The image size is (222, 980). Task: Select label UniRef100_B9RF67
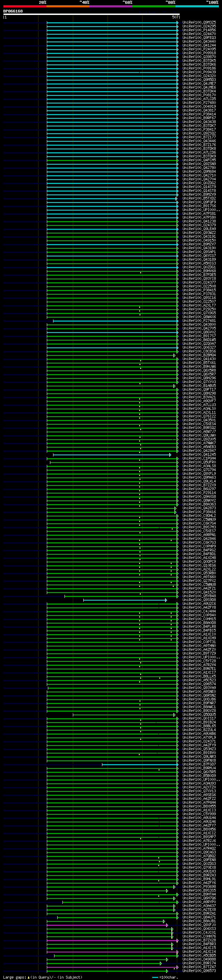pyautogui.click(x=199, y=118)
